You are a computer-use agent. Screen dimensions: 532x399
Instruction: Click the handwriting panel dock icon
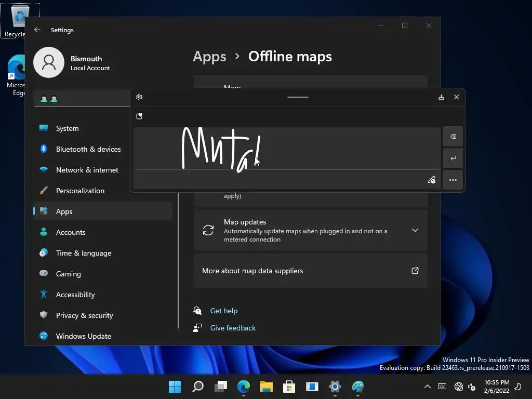[x=441, y=97]
